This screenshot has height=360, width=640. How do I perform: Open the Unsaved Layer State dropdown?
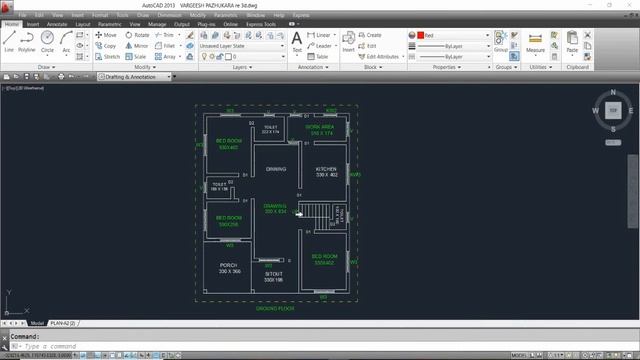242,46
